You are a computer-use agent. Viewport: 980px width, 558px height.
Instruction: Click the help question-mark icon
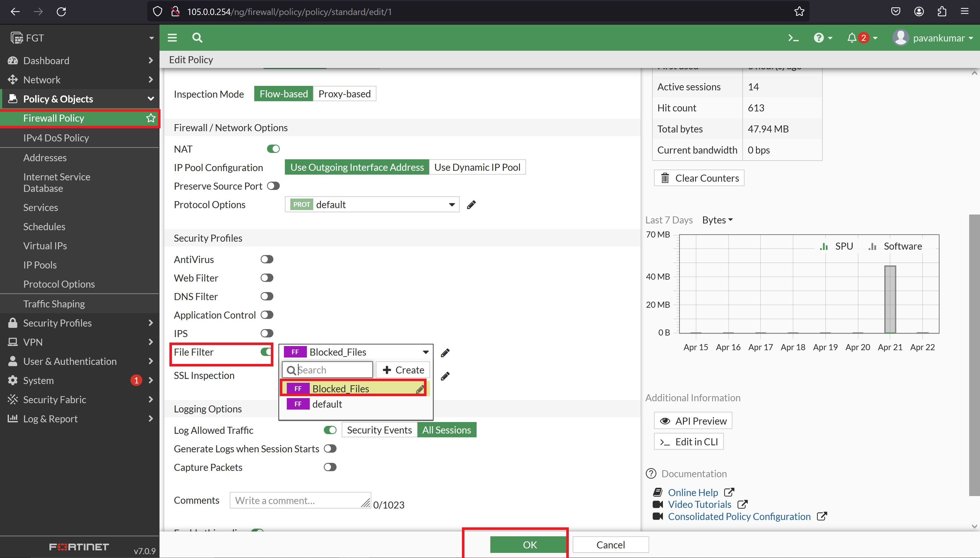pyautogui.click(x=820, y=38)
